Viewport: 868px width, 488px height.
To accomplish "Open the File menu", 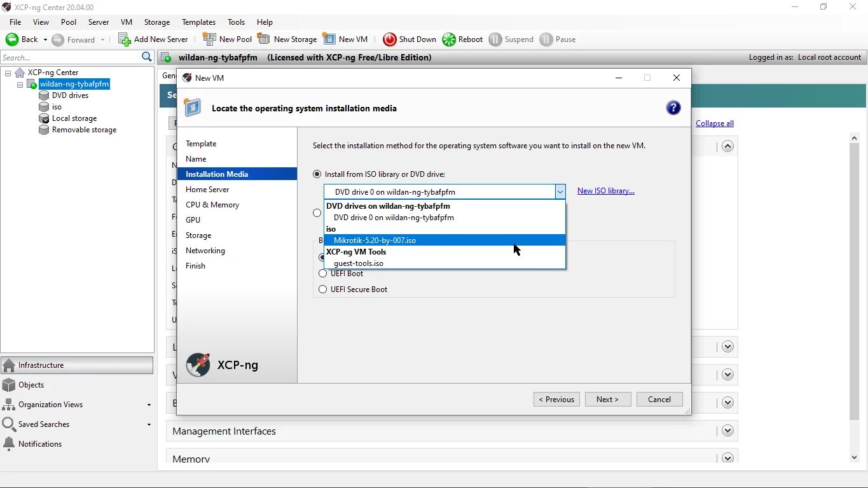I will click(15, 22).
